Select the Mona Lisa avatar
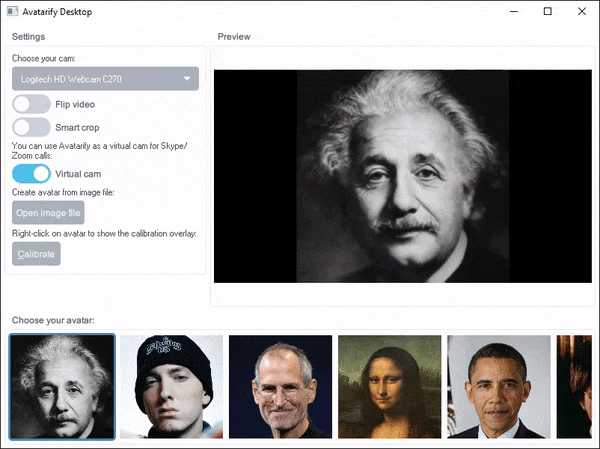600x449 pixels. tap(390, 387)
